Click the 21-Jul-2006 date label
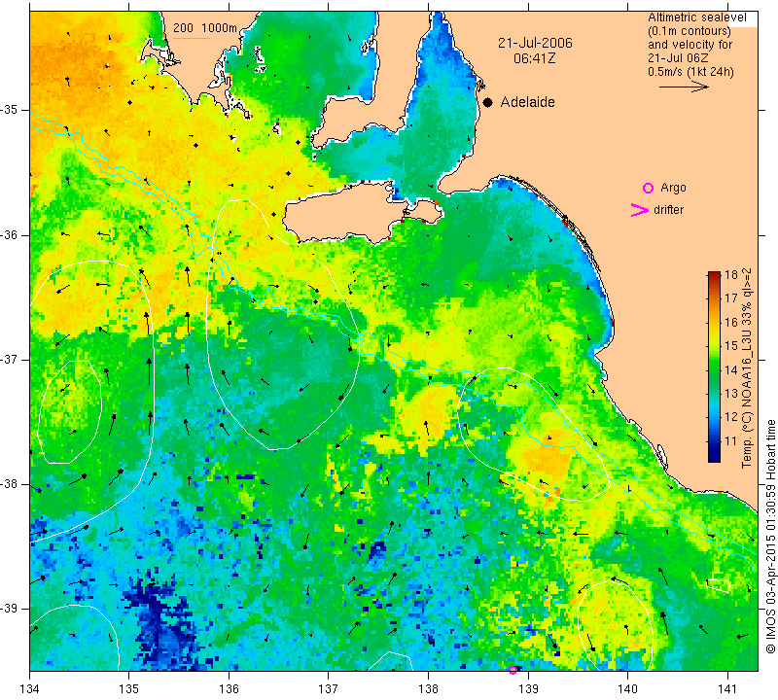 pyautogui.click(x=535, y=43)
